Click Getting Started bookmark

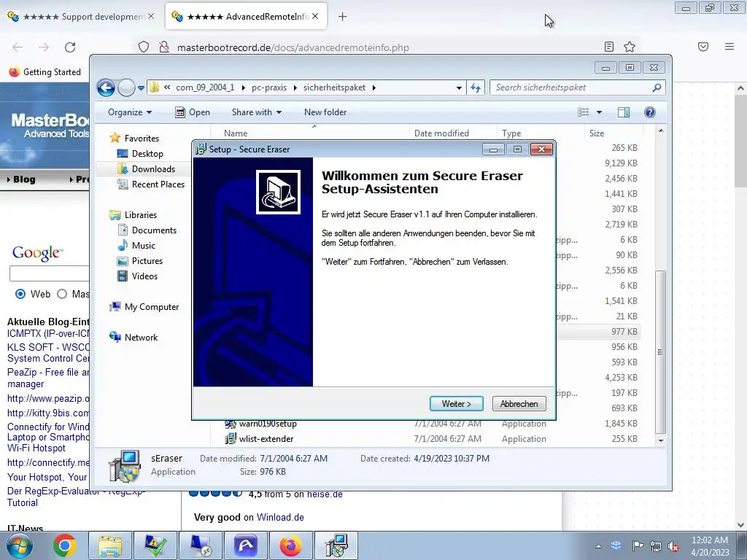(45, 72)
